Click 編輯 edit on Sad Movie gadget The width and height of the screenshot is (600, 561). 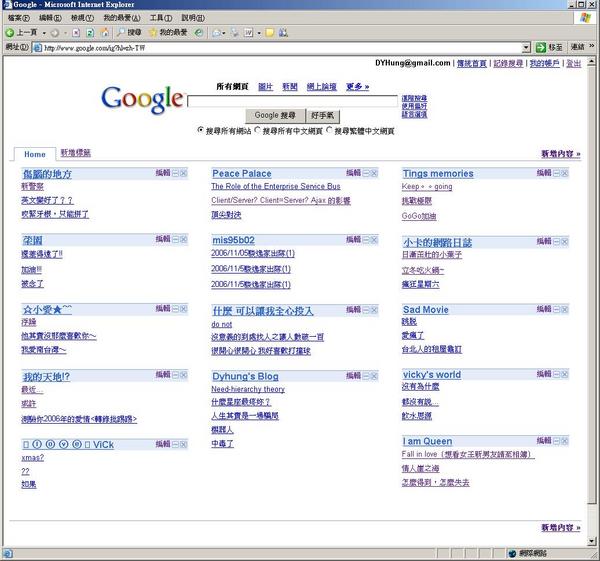(544, 309)
